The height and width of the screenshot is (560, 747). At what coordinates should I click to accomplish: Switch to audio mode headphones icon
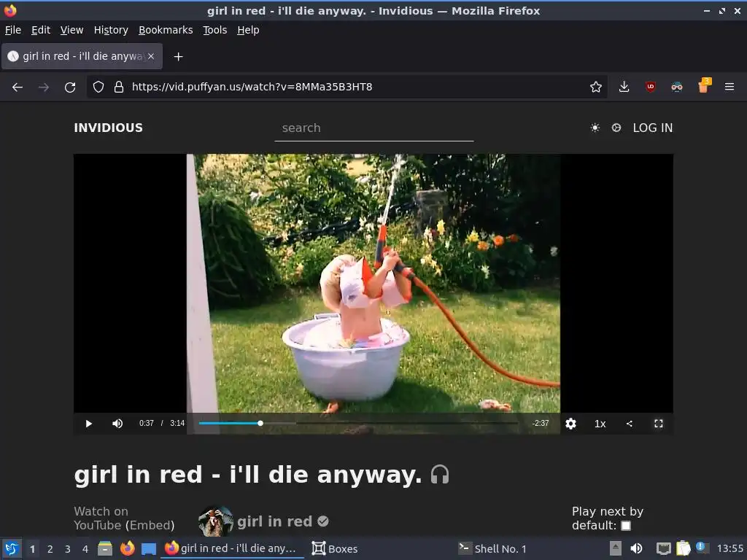pos(440,475)
